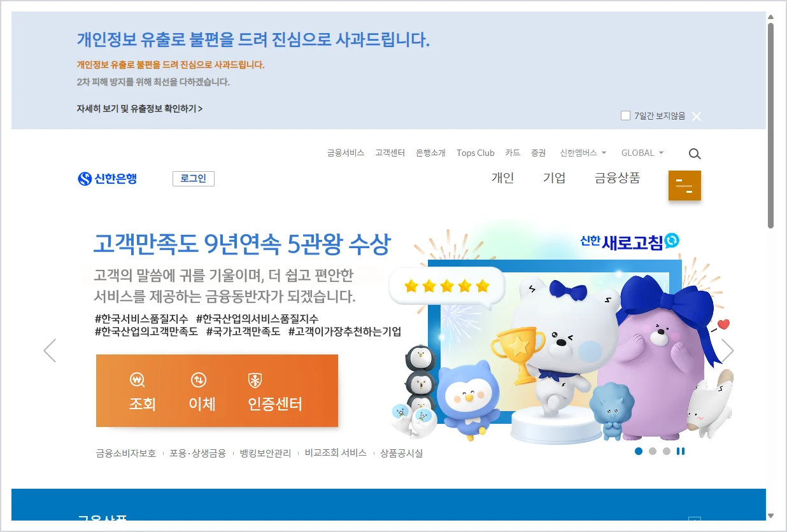Expand the GLOBAL language dropdown
Viewport: 787px width, 532px height.
pyautogui.click(x=642, y=153)
